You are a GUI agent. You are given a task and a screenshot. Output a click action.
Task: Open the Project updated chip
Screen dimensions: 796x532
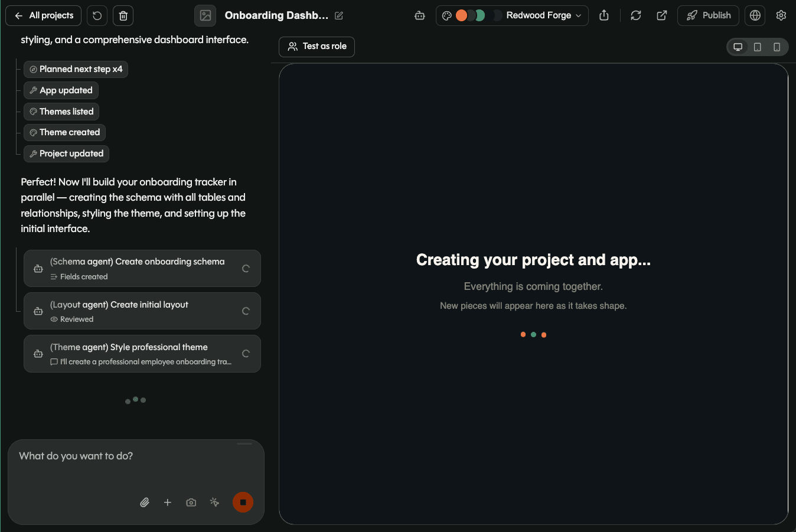click(66, 154)
